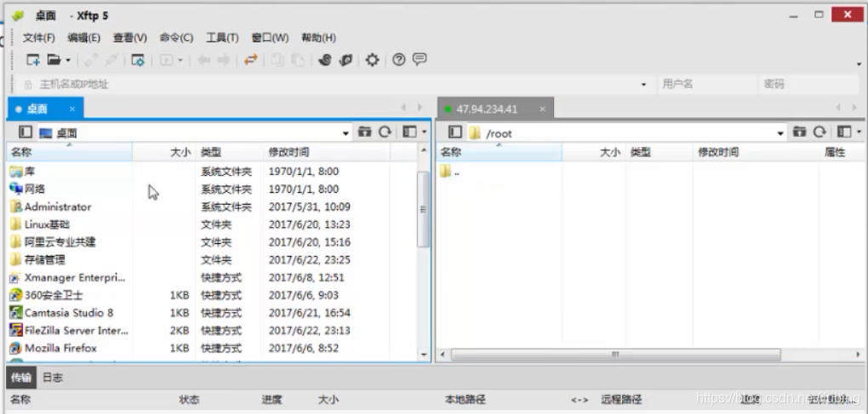Screen dimensions: 868x414
Task: Expand the Open Session dropdown arrow
Action: point(68,60)
